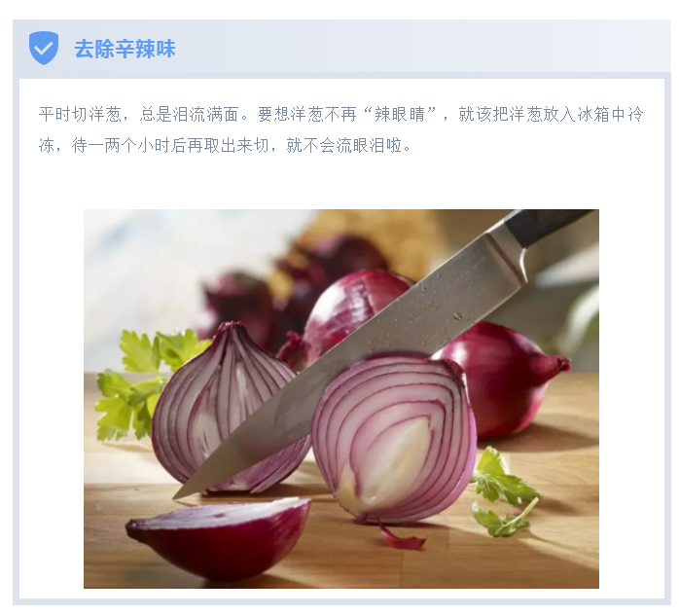The image size is (679, 616).
Task: Click the halved onion on the right
Action: (x=394, y=440)
